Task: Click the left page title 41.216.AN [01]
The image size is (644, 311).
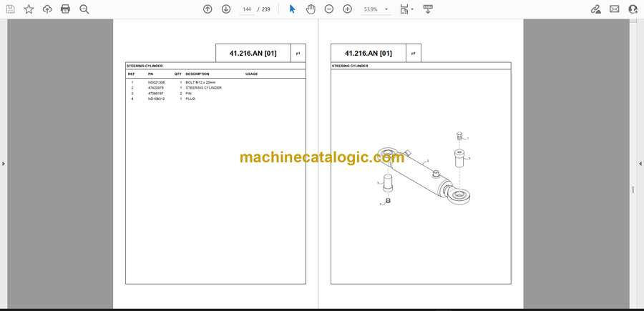Action: pyautogui.click(x=253, y=54)
